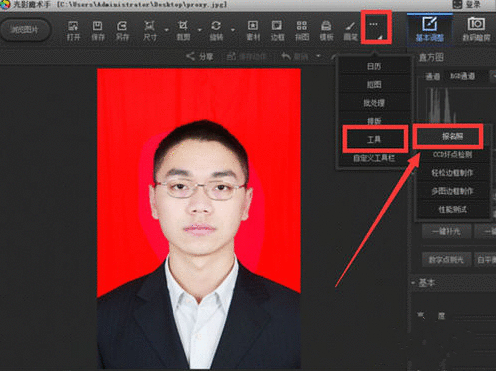Switch to the 数码暗房 tab
Viewport: 496px width, 371px height.
pyautogui.click(x=476, y=29)
